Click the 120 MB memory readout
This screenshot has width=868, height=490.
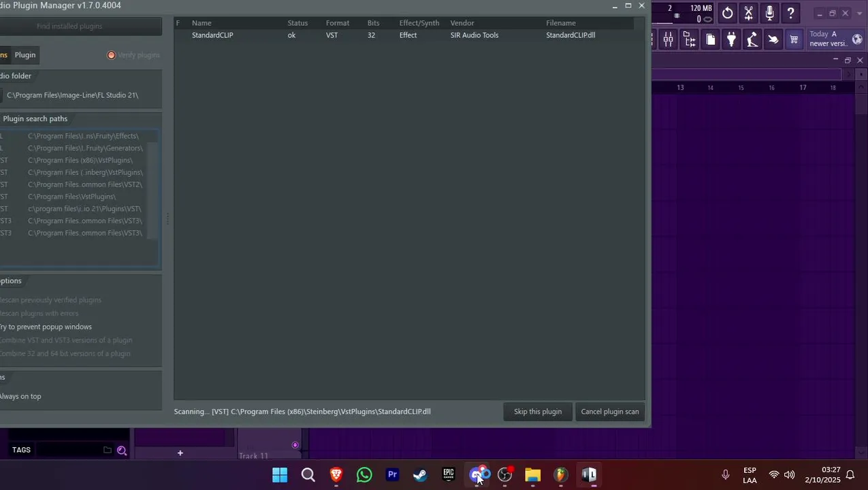(x=701, y=8)
